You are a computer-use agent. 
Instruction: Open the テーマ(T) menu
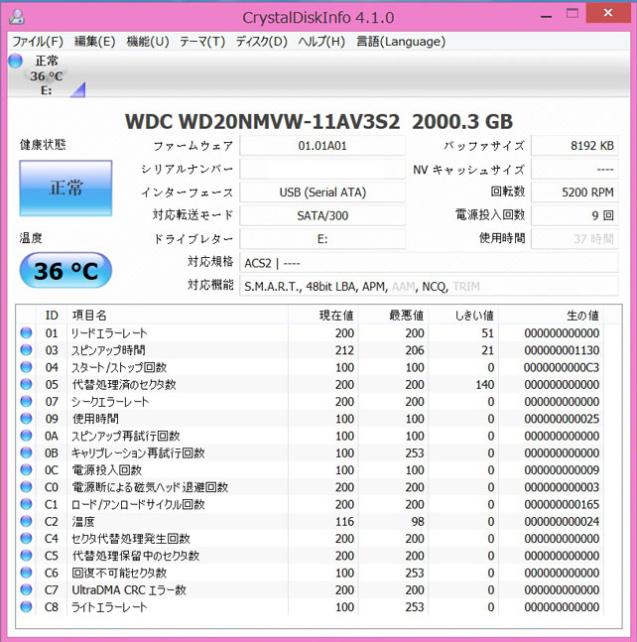tap(202, 41)
